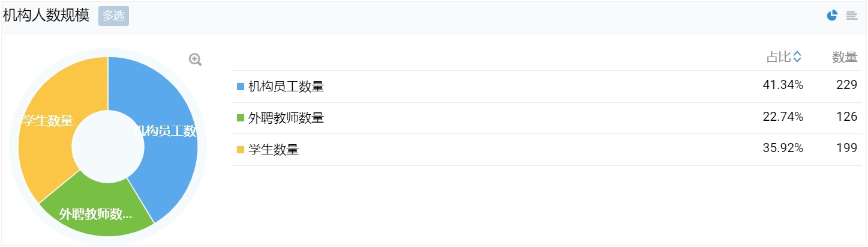Select the 外聘教师数量 row label
Screen dimensions: 868x247
tap(286, 118)
